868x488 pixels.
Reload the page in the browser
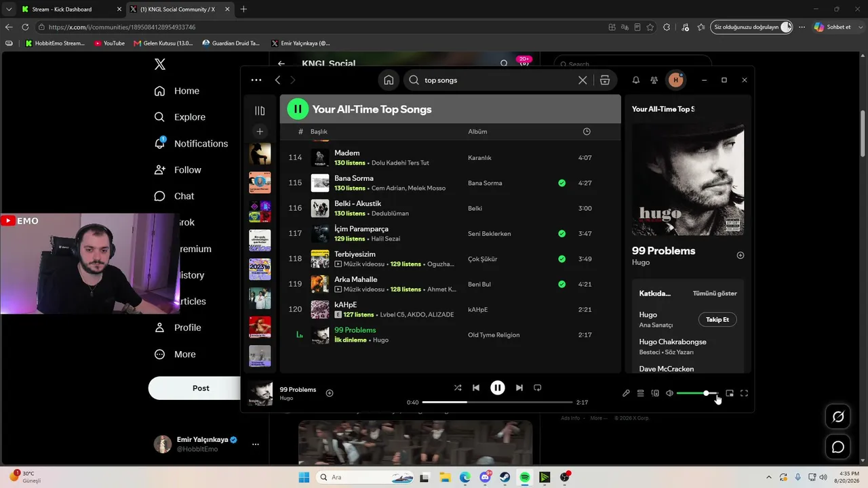click(25, 27)
